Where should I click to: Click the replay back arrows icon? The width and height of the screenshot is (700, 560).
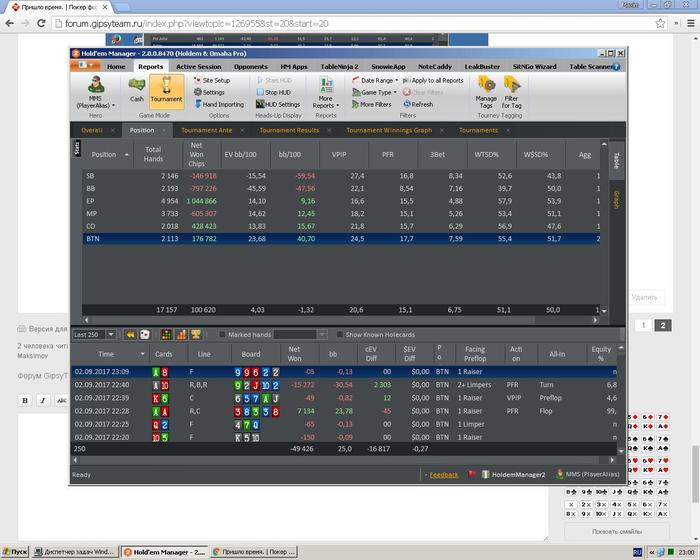130,334
